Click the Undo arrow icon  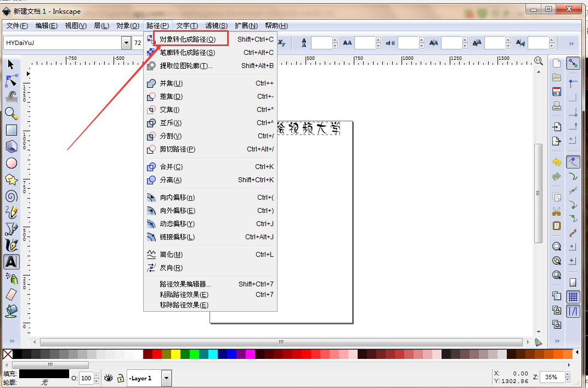point(557,162)
